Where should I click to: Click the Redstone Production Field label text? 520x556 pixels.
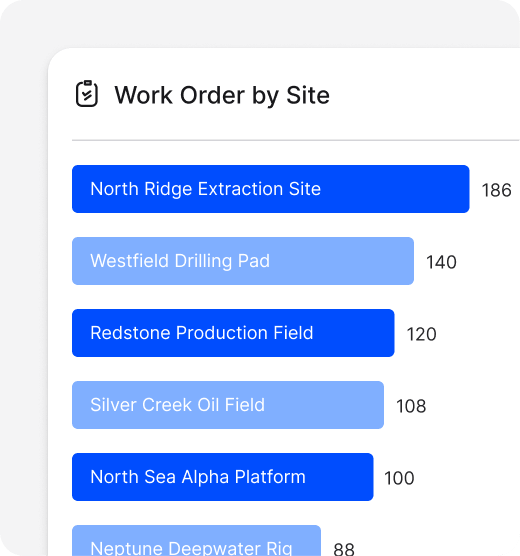pyautogui.click(x=202, y=333)
